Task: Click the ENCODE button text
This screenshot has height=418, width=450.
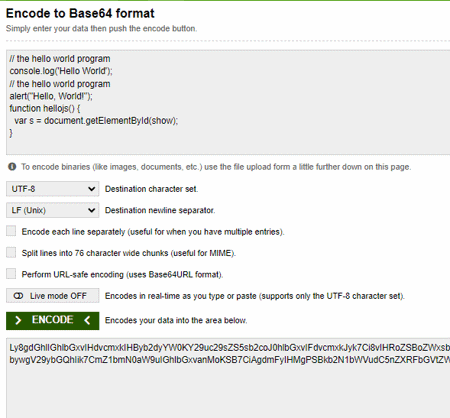Action: tap(53, 320)
